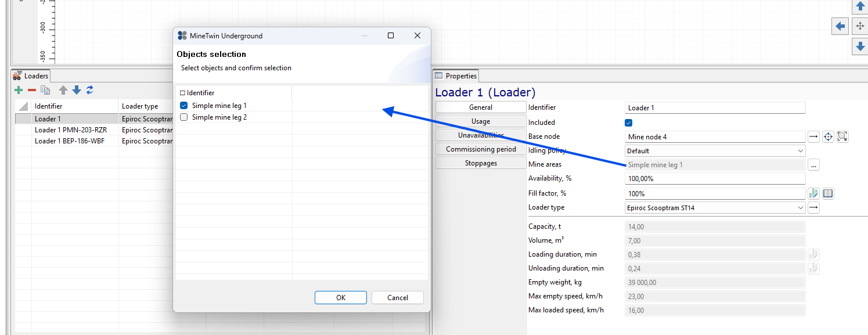Click Loaders table select-all corner

click(x=23, y=106)
